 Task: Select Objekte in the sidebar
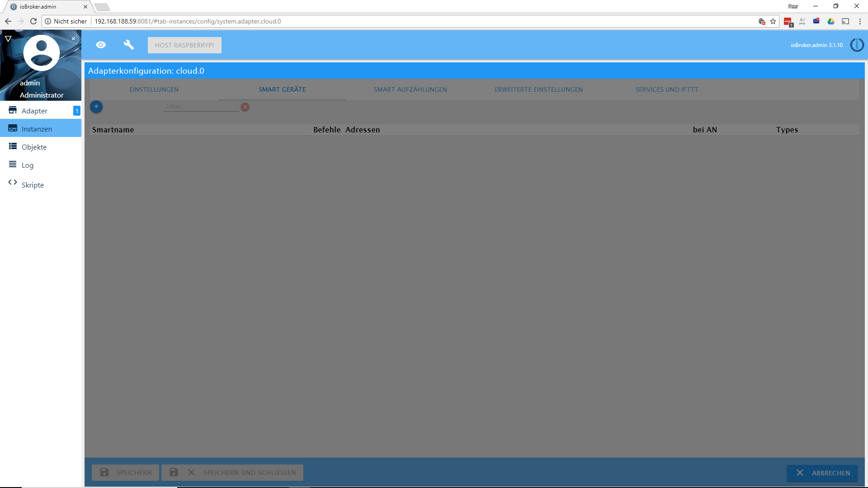34,147
